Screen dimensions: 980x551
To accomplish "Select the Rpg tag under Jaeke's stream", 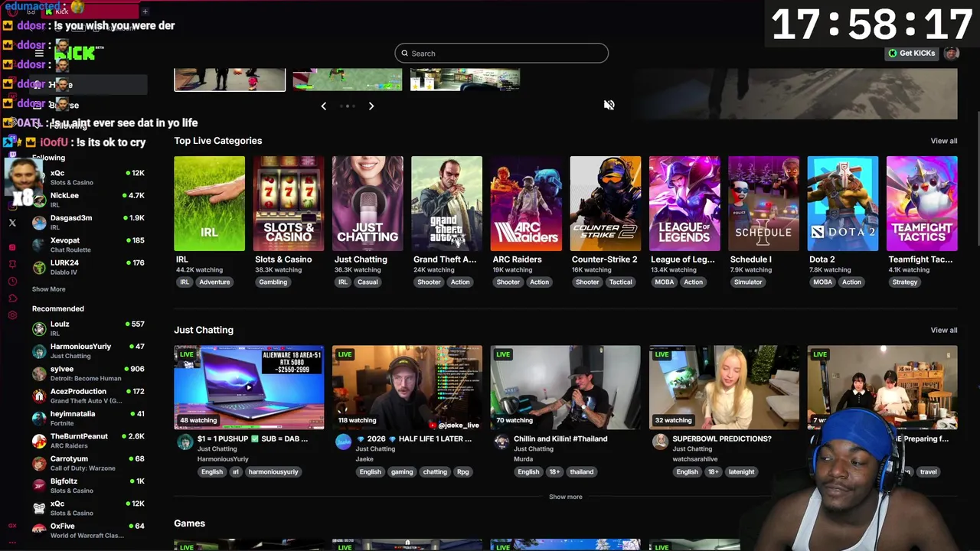I will (462, 471).
